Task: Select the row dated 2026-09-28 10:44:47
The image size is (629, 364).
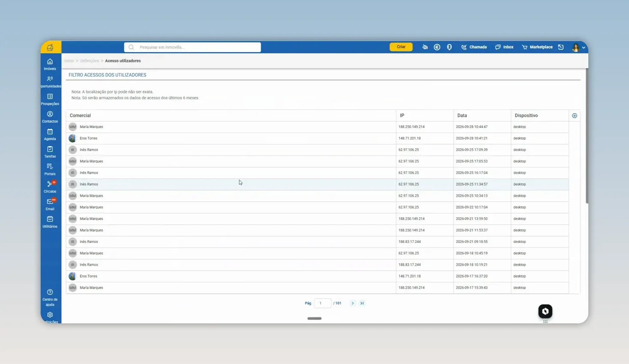Action: point(317,127)
